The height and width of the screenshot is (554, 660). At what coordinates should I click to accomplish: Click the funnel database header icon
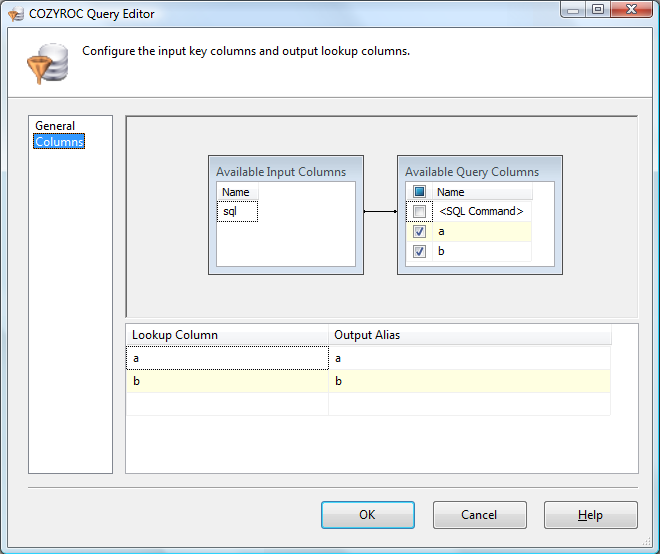click(x=48, y=63)
